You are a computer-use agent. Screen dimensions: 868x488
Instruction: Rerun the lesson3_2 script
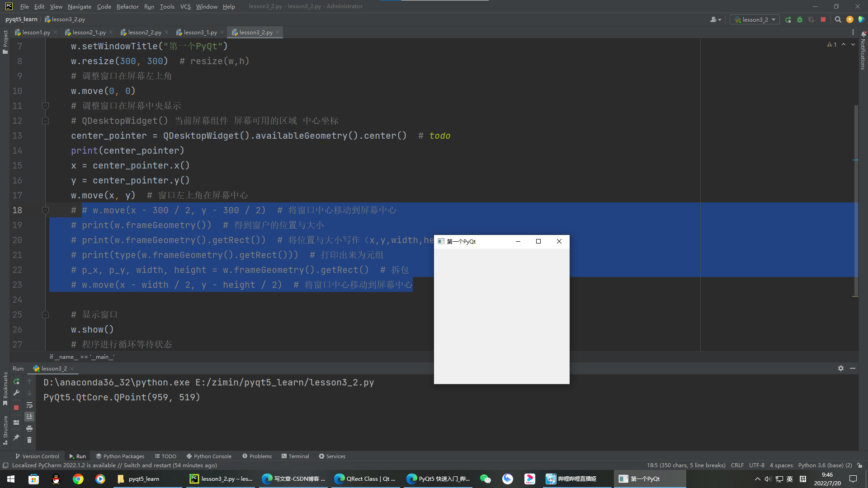tap(16, 382)
